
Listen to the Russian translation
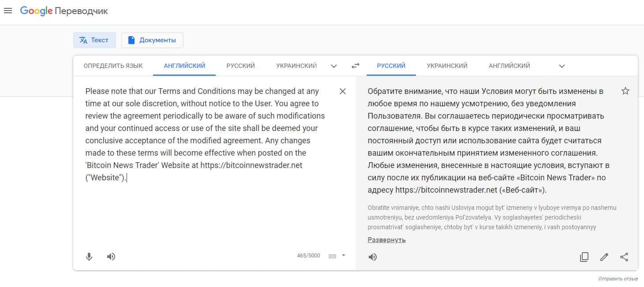(373, 257)
